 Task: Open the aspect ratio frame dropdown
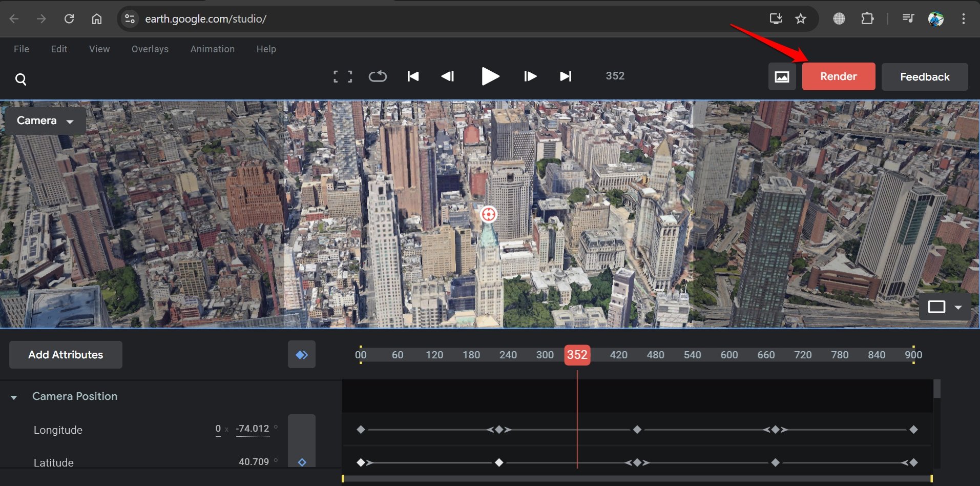click(945, 307)
